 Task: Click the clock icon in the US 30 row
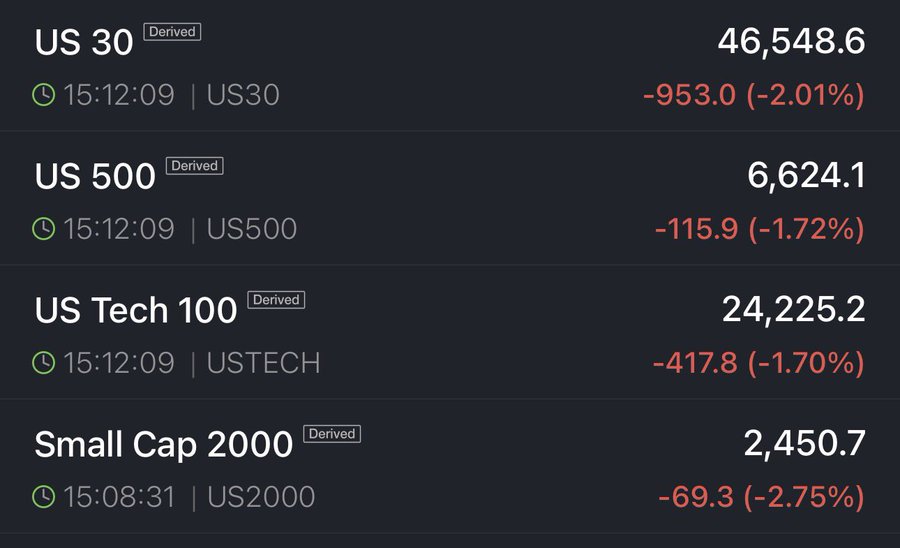[44, 95]
